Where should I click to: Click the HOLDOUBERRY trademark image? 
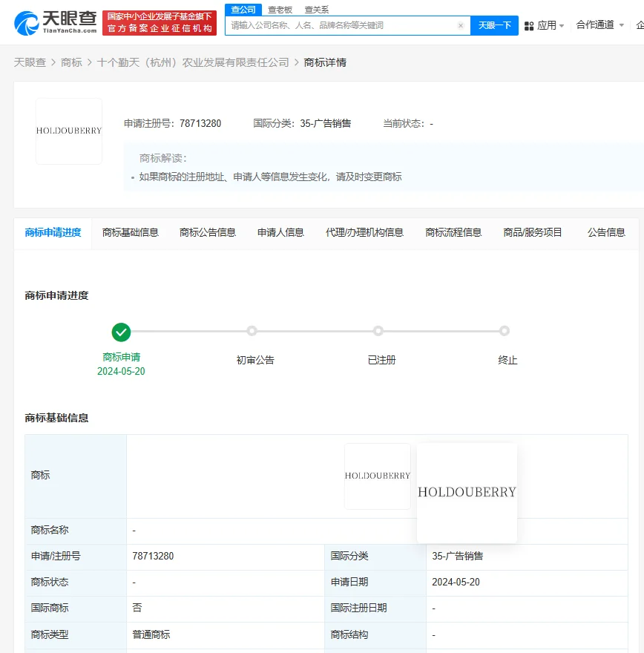coord(69,131)
